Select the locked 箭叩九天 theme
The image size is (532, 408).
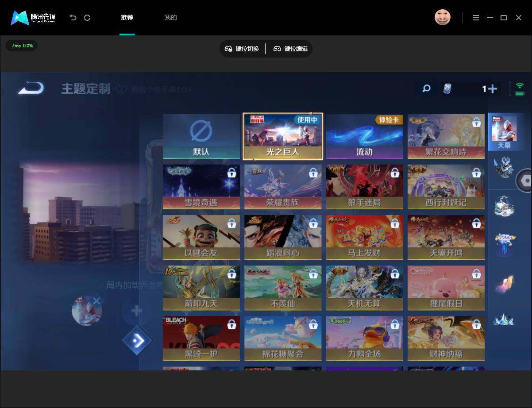[201, 288]
